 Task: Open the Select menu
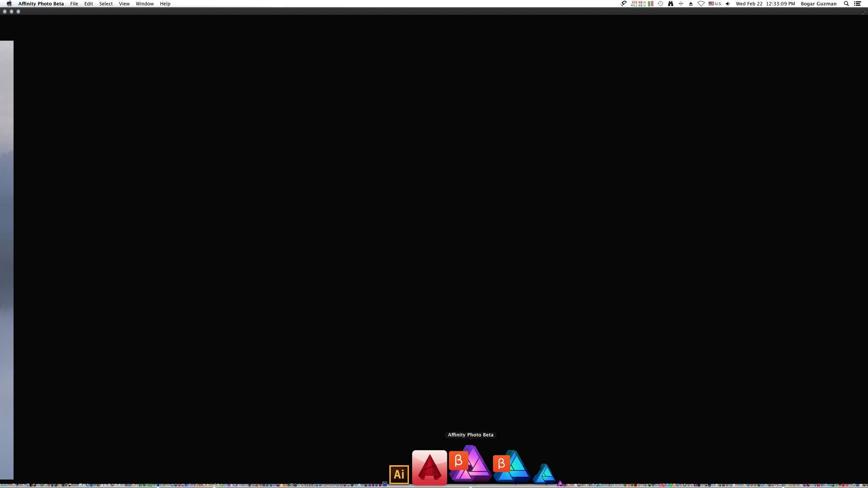(106, 4)
